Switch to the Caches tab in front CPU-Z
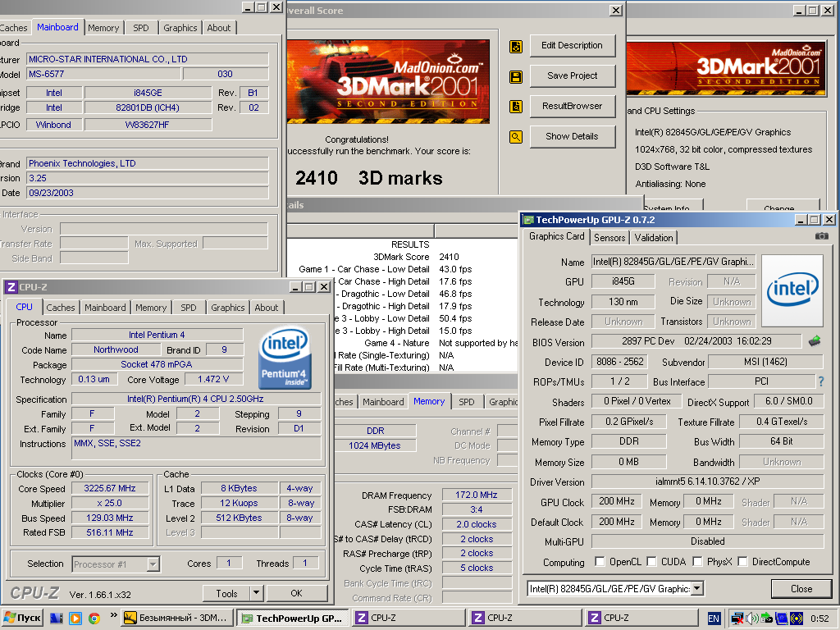 (x=61, y=308)
